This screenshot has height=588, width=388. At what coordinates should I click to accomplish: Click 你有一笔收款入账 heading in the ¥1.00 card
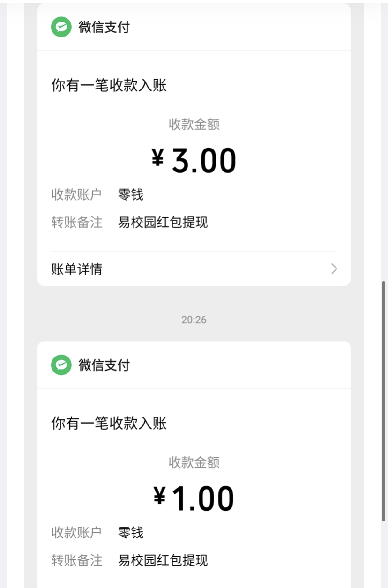[x=109, y=424]
